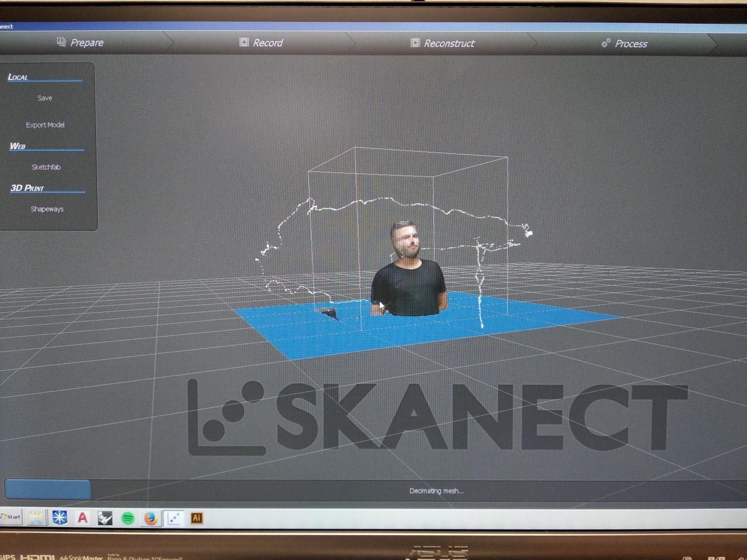
Task: Open the Prepare tab
Action: click(x=80, y=42)
